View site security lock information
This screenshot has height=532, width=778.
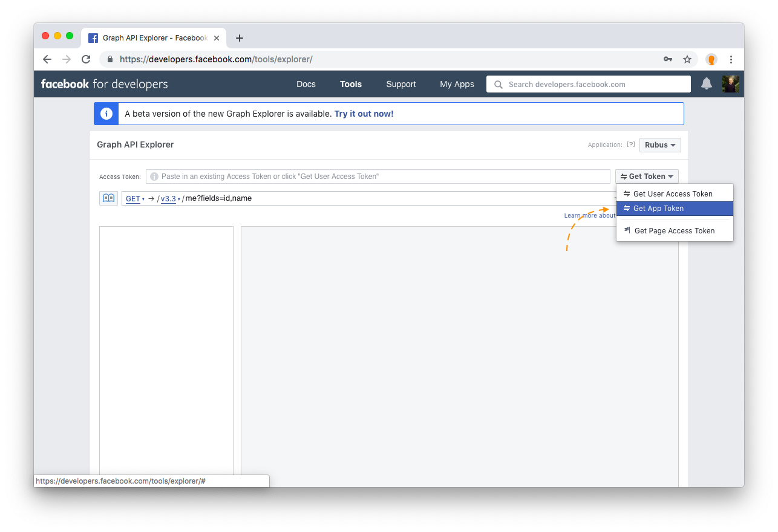click(x=110, y=59)
